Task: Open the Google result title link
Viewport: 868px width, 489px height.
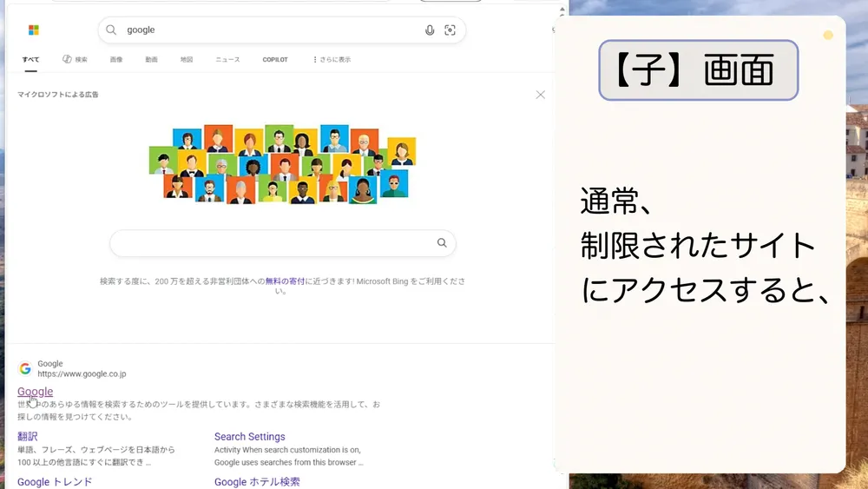Action: click(x=35, y=392)
